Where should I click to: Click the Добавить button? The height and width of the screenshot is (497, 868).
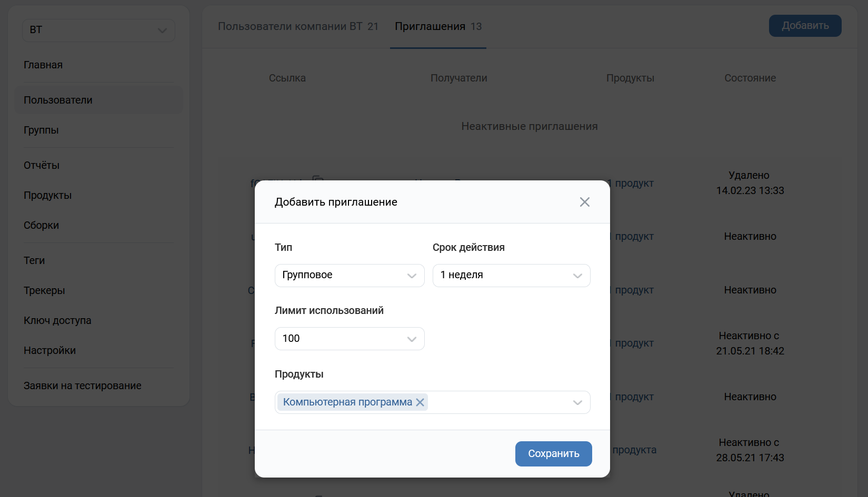[805, 25]
